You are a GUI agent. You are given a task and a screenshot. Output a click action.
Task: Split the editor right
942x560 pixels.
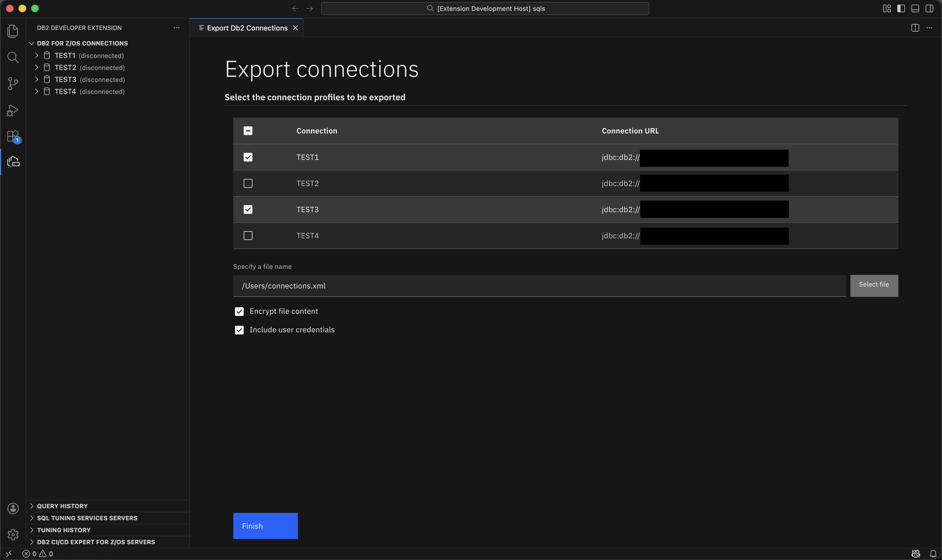915,28
